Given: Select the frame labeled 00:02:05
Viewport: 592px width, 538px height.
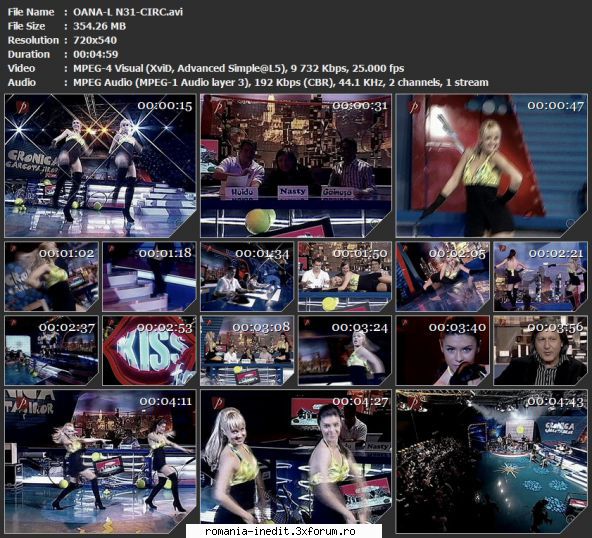Looking at the screenshot, I should (442, 276).
